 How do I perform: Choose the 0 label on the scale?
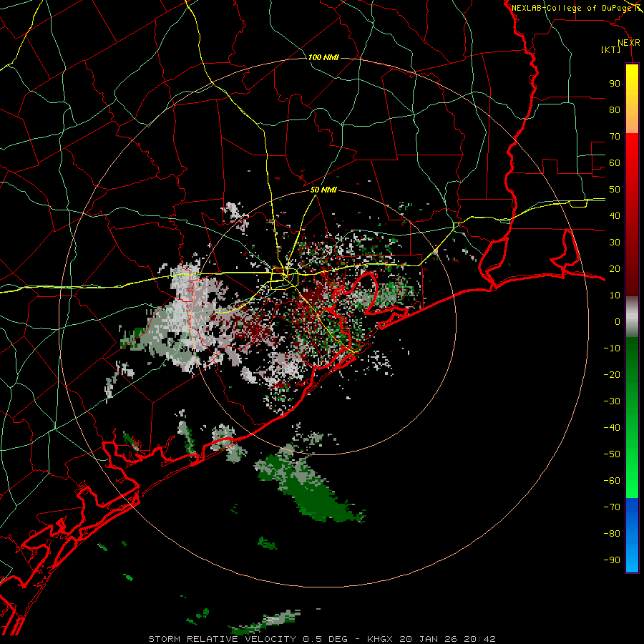(618, 321)
